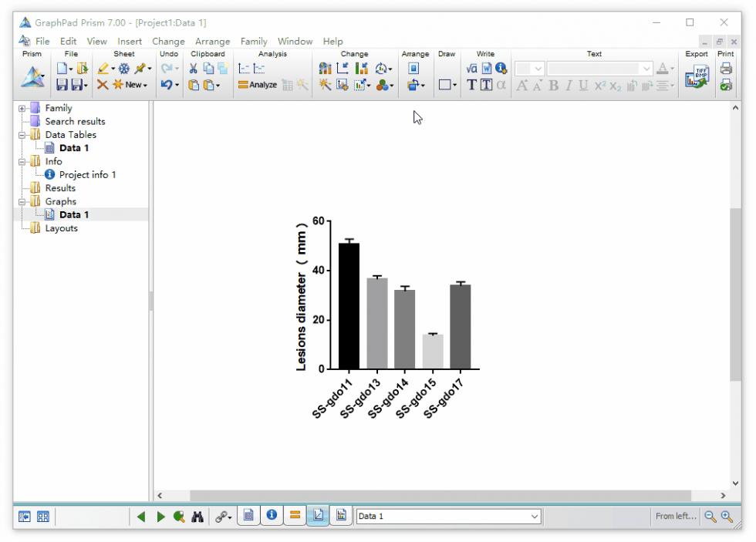Click the horizontal scrollbar track
This screenshot has width=756, height=542.
tap(440, 495)
